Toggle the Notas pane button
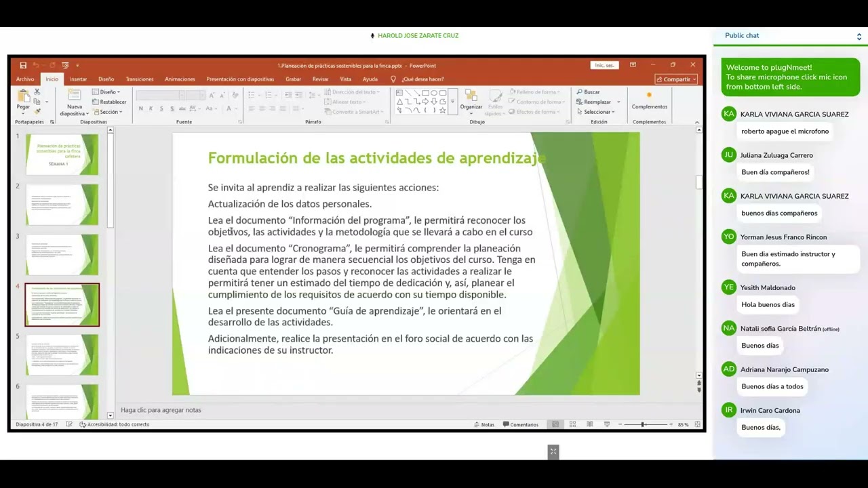The height and width of the screenshot is (488, 868). [x=484, y=424]
